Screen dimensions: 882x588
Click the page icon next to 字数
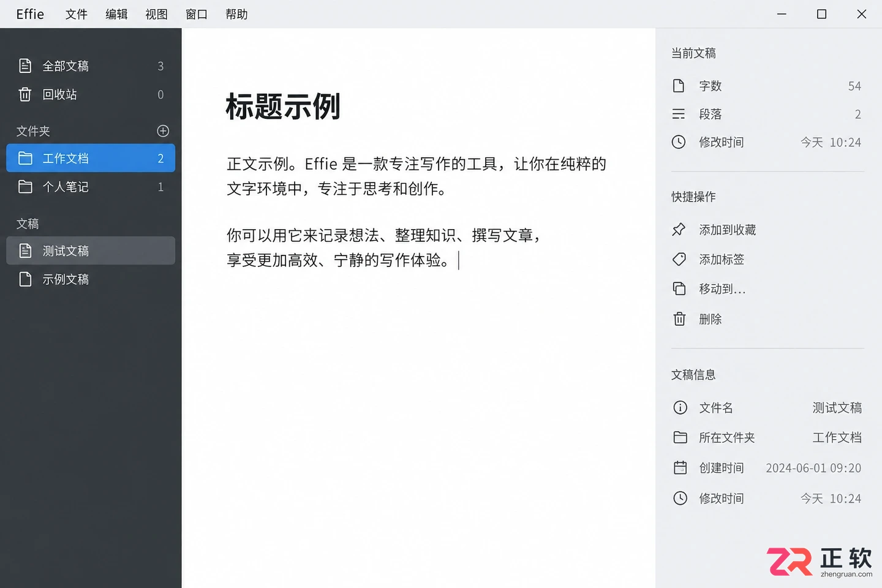[x=679, y=86]
